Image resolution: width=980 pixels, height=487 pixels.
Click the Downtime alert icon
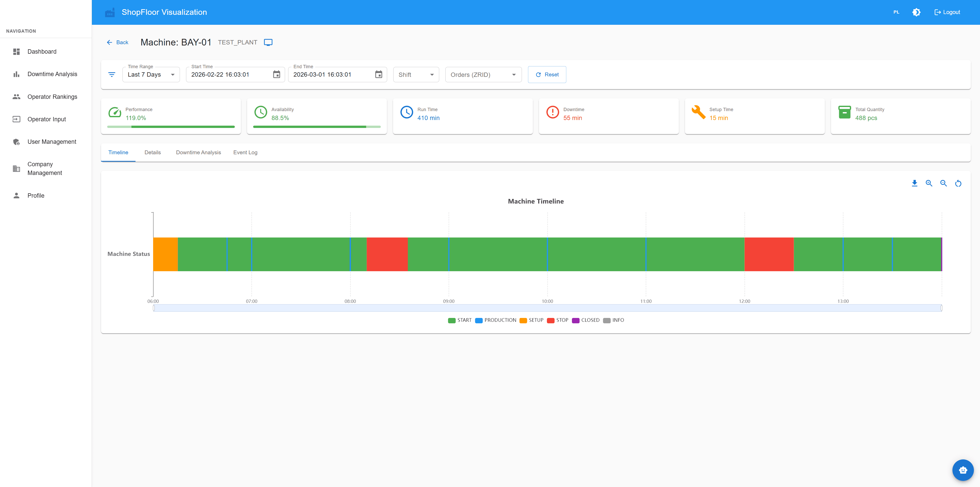[x=552, y=112]
